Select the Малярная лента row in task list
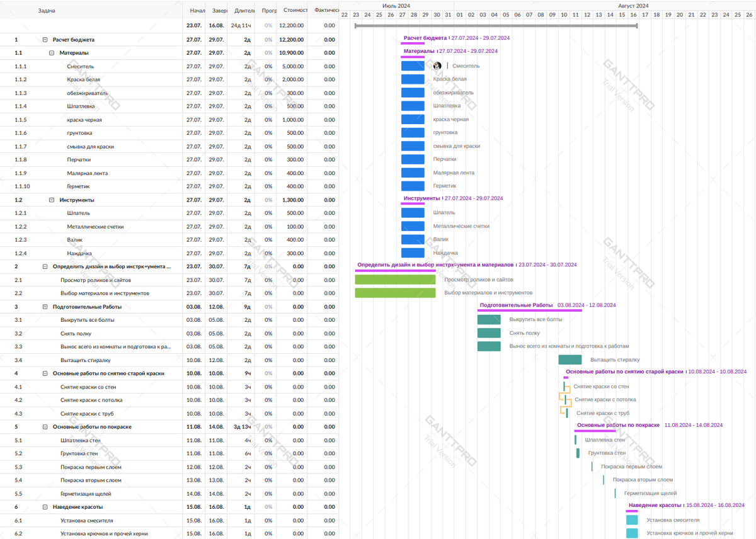The height and width of the screenshot is (539, 756). pyautogui.click(x=169, y=173)
